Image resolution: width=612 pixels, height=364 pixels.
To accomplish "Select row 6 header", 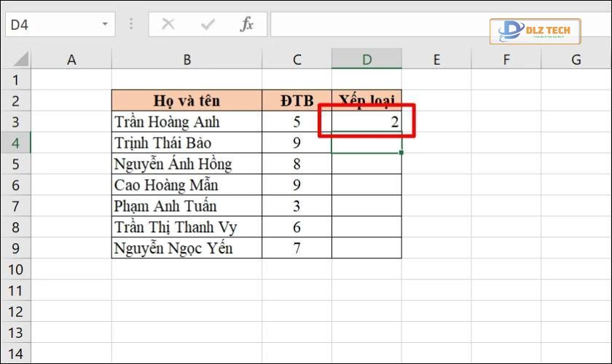I will [x=15, y=186].
